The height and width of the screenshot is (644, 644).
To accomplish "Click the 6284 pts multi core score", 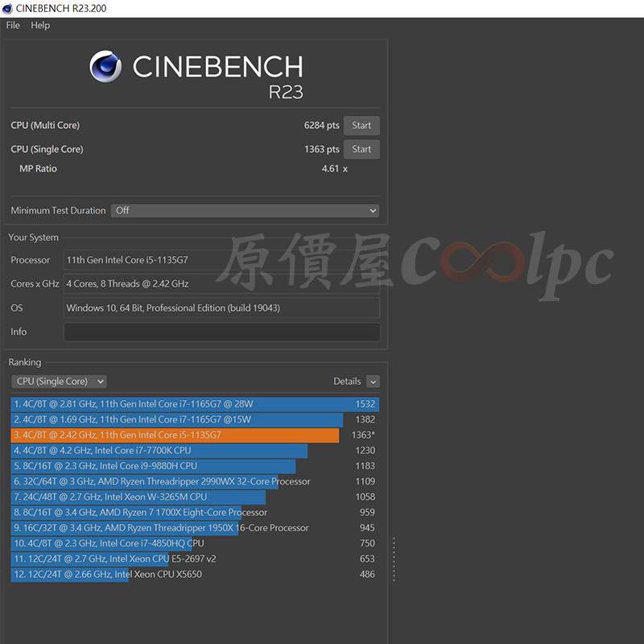I will (x=321, y=126).
